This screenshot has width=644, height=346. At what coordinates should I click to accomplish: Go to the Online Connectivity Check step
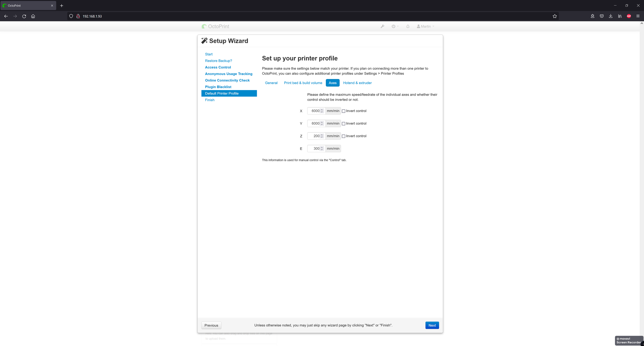[227, 80]
